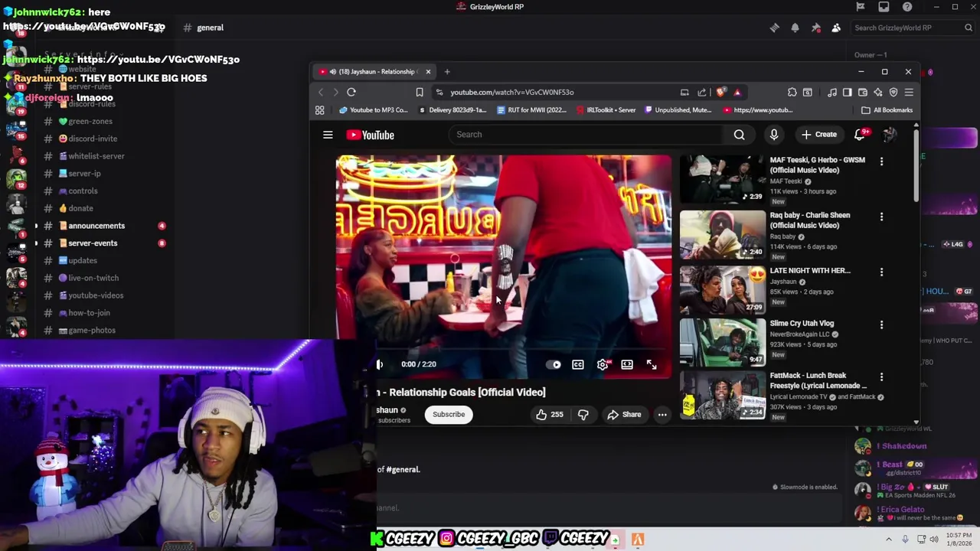This screenshot has height=551, width=980.
Task: Open new browser tab with plus
Action: (448, 71)
